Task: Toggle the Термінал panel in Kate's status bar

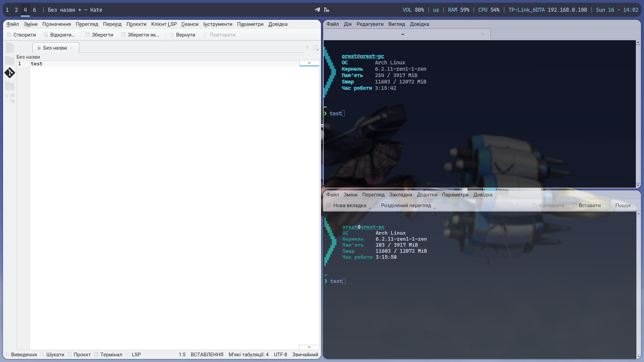Action: click(x=111, y=354)
